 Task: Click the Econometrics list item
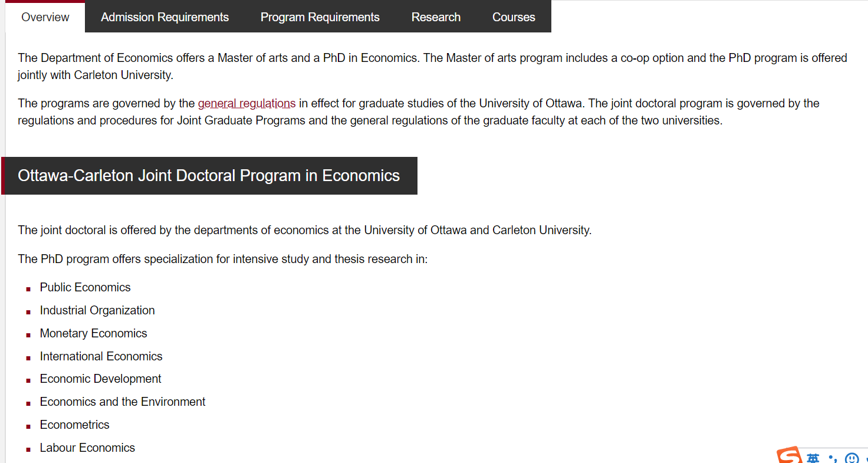[x=74, y=425]
